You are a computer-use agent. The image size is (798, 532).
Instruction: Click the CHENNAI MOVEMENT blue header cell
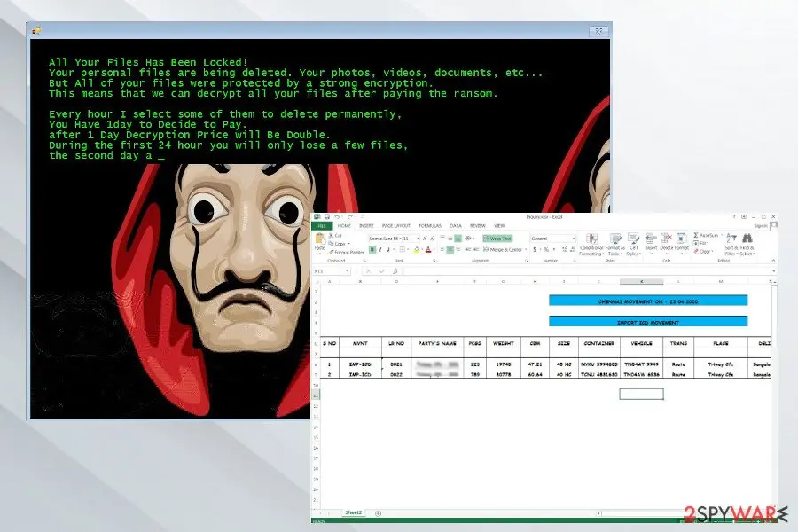coord(648,301)
